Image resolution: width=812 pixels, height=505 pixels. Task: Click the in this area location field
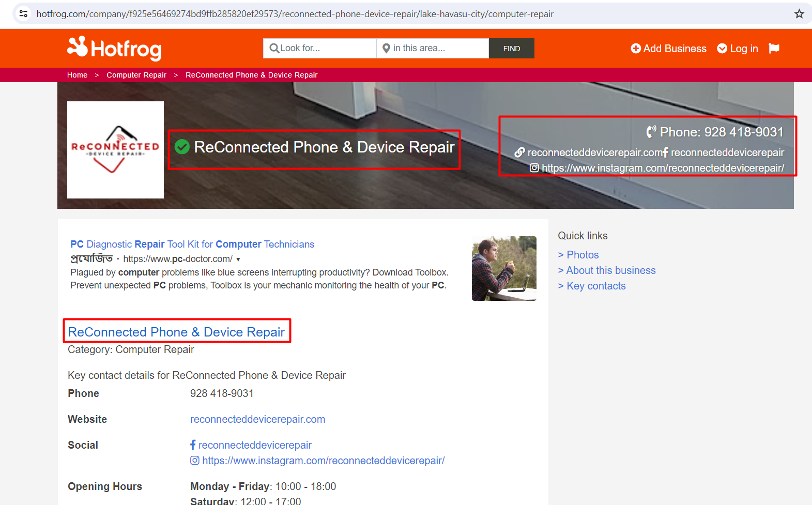coord(433,49)
